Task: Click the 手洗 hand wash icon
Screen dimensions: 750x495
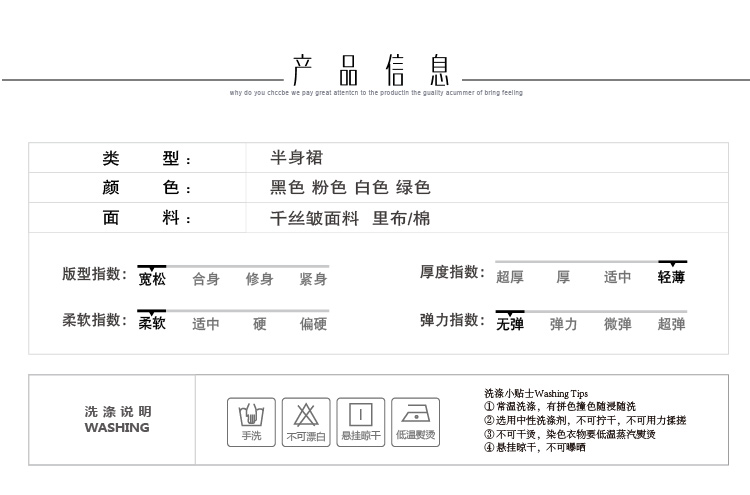Action: coord(251,422)
